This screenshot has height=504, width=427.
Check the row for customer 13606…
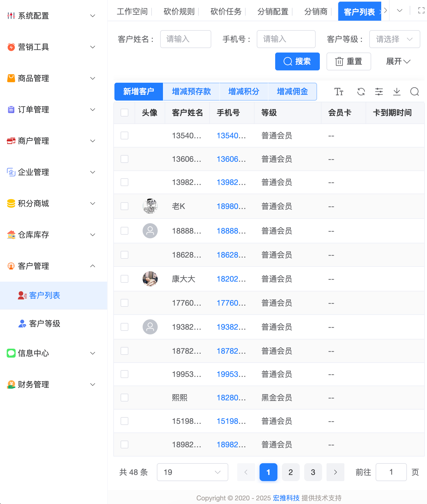[x=124, y=159]
